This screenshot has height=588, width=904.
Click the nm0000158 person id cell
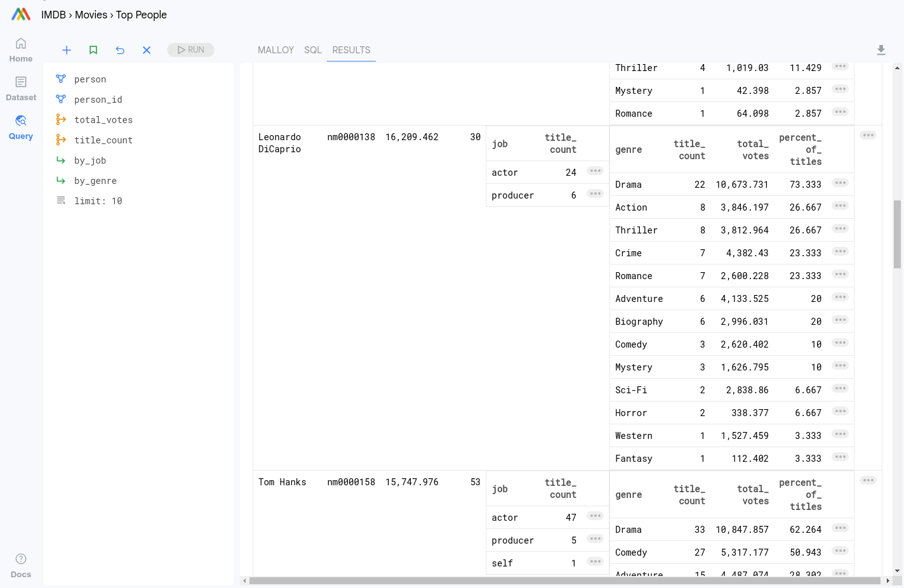(x=351, y=482)
